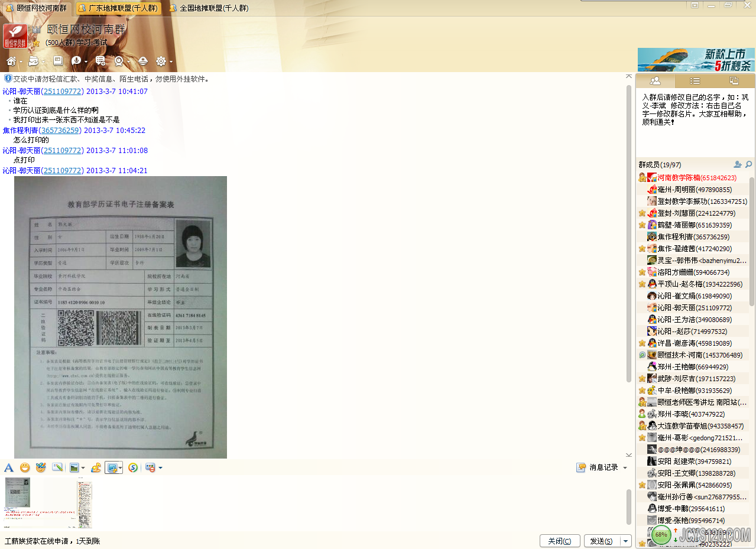The width and height of the screenshot is (756, 549).
Task: Select member 沁阳-王为洁 in member list
Action: tap(690, 320)
